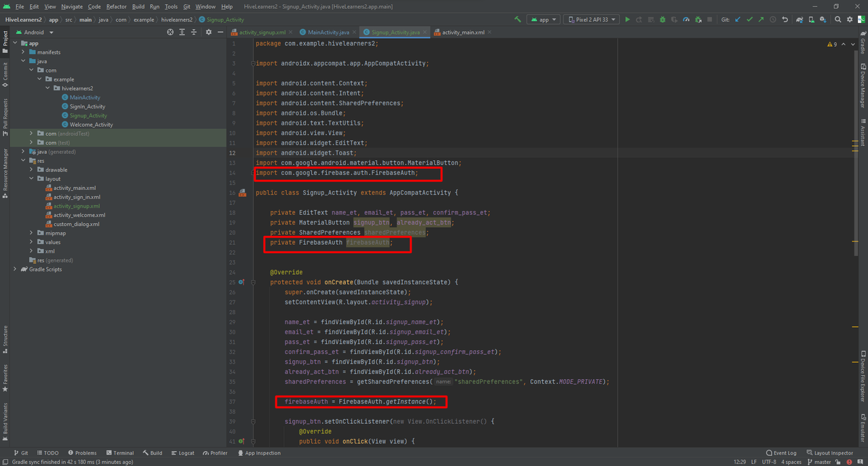Open the Tools menu
The width and height of the screenshot is (868, 466).
171,6
